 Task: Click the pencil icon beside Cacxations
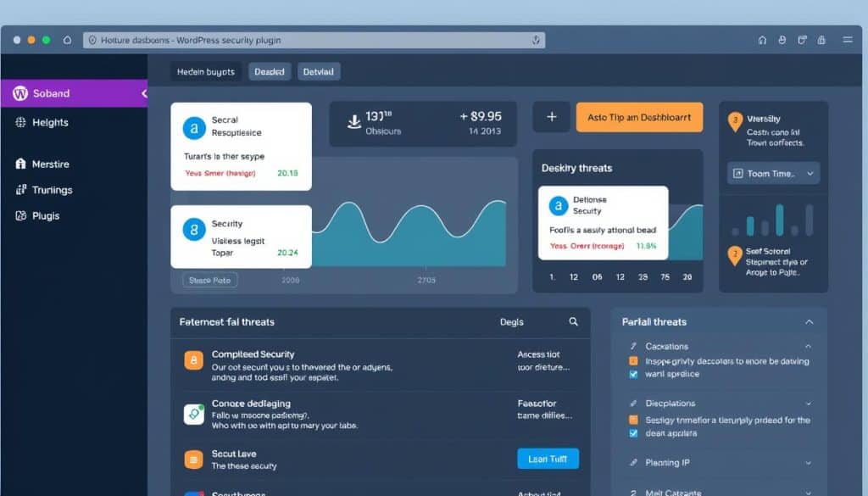pyautogui.click(x=633, y=346)
